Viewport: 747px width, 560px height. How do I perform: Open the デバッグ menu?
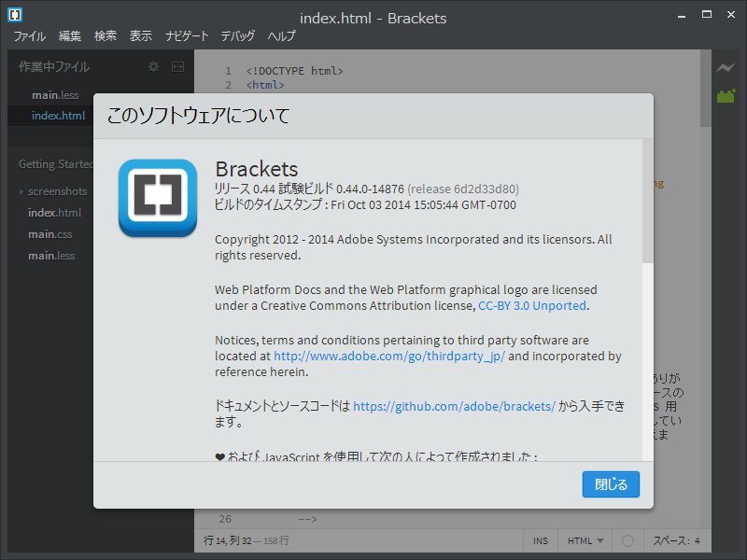click(x=238, y=35)
